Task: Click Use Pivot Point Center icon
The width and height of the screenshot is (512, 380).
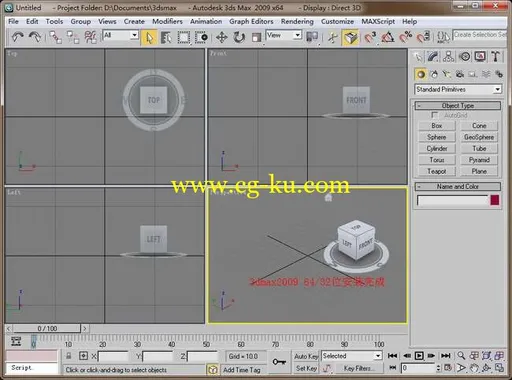Action: 312,37
